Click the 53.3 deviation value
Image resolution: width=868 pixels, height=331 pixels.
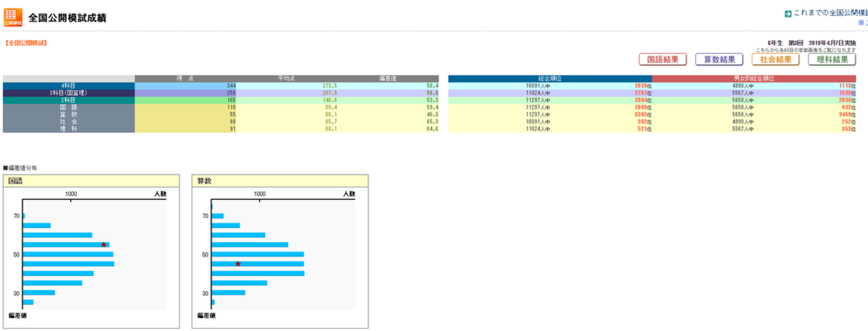432,100
